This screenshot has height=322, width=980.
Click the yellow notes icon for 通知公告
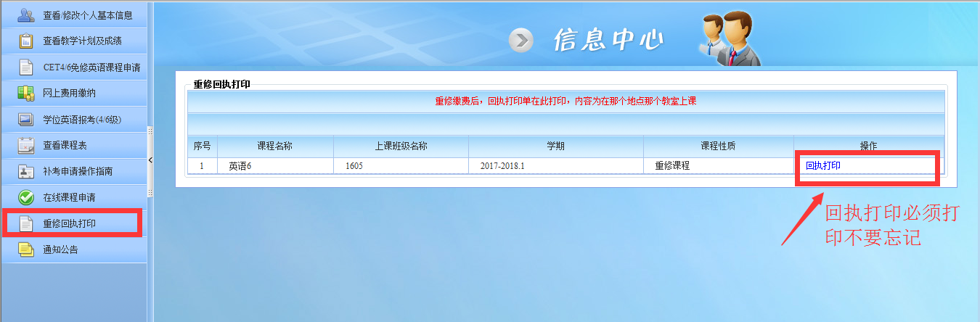pyautogui.click(x=26, y=249)
